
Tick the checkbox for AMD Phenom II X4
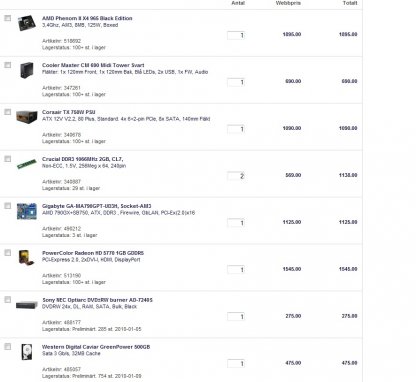click(x=7, y=18)
